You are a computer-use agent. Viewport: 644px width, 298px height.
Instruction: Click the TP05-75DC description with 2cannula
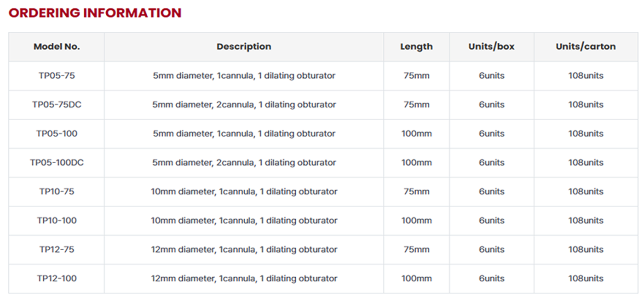244,104
